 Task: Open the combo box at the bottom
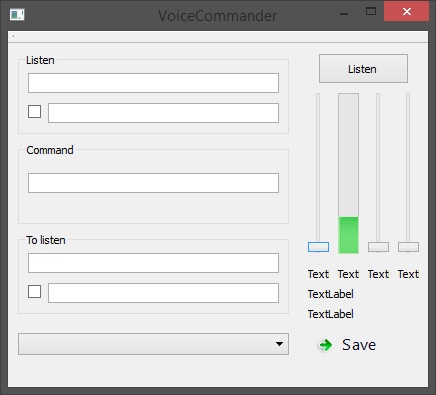[153, 344]
